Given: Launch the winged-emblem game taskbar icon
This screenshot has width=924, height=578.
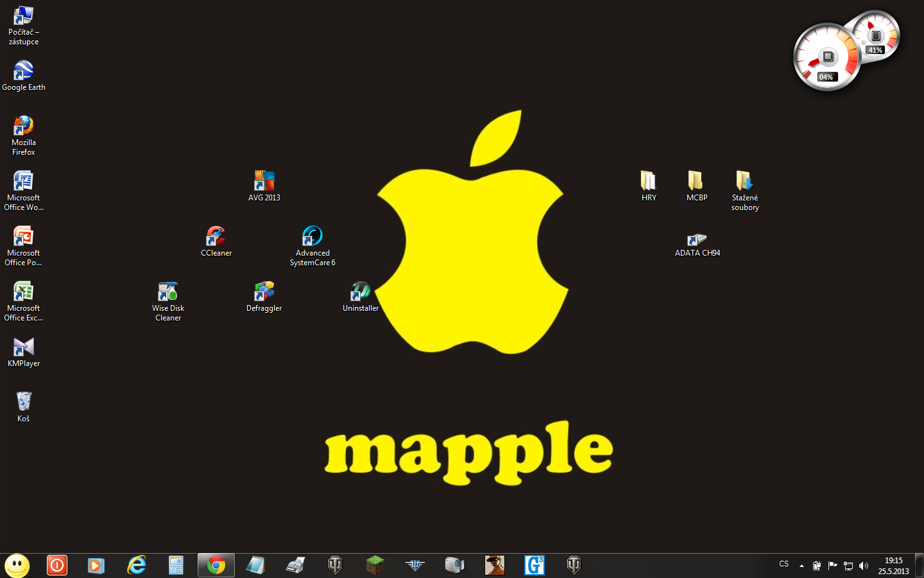Looking at the screenshot, I should (415, 565).
